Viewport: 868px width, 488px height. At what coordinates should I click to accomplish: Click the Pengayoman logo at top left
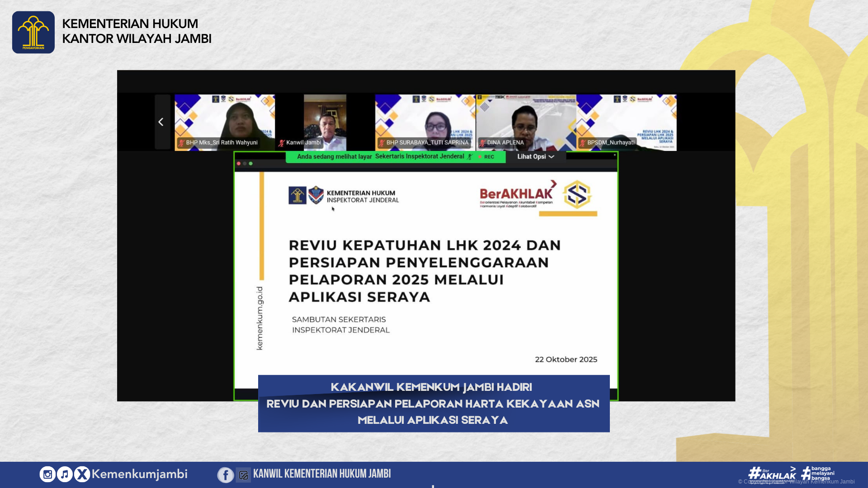coord(33,33)
